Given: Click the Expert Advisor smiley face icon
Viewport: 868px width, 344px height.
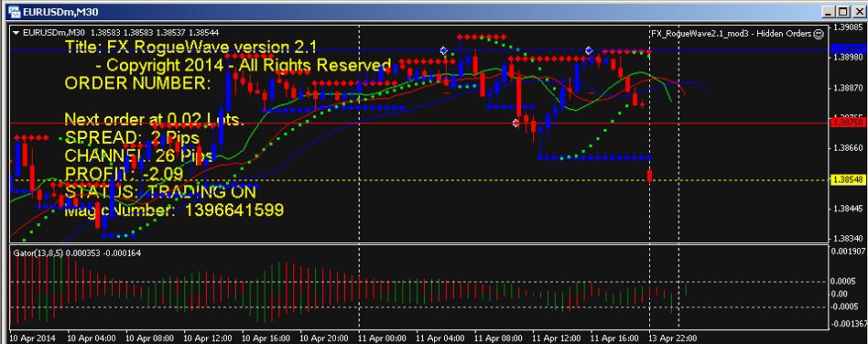Looking at the screenshot, I should 819,34.
